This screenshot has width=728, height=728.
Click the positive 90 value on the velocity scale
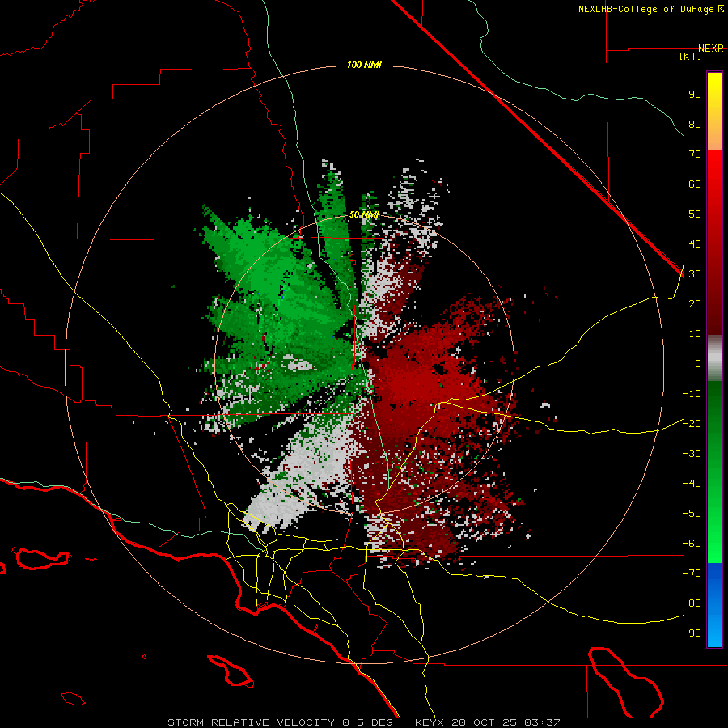[695, 95]
